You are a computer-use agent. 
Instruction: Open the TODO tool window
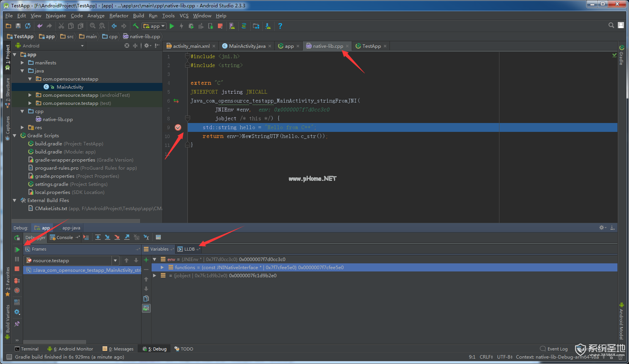pyautogui.click(x=184, y=349)
